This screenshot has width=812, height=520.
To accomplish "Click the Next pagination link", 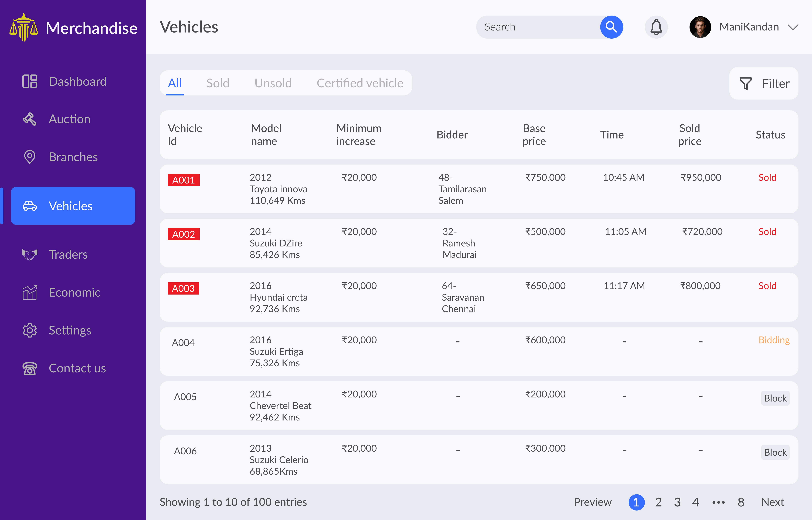I will click(773, 502).
